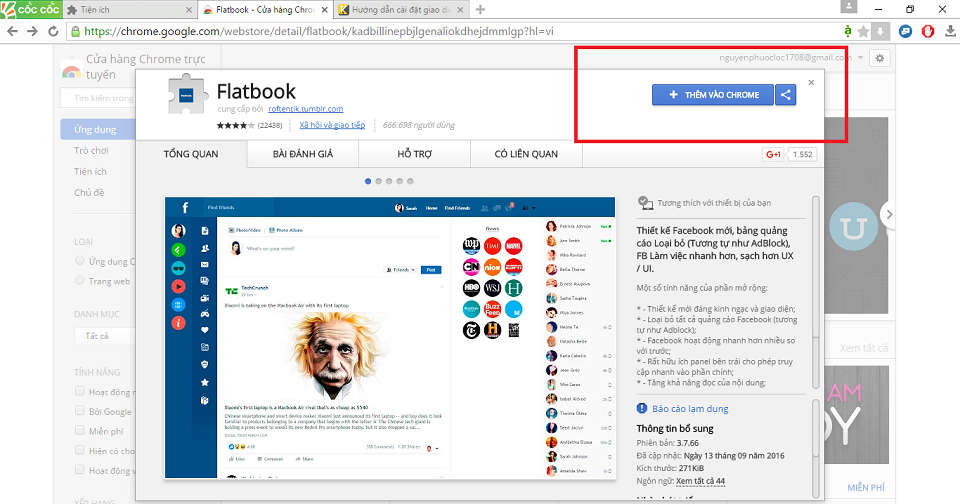This screenshot has width=960, height=504.
Task: Open a new browser tab with the plus
Action: point(481,9)
